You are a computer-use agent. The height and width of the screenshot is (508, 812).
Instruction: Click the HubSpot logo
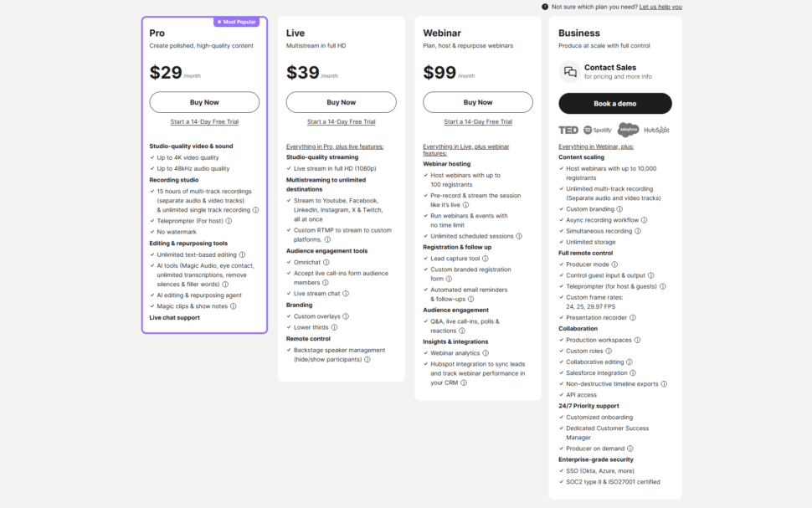click(656, 130)
